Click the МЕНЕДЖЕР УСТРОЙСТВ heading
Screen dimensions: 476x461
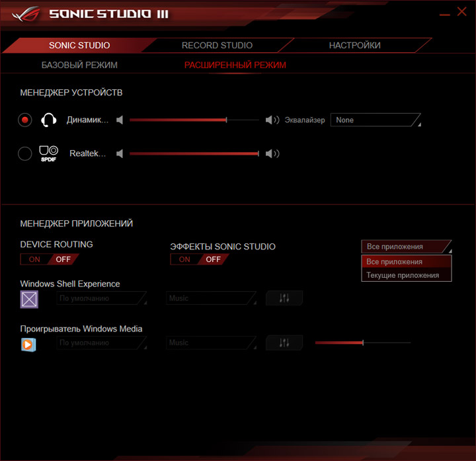71,93
